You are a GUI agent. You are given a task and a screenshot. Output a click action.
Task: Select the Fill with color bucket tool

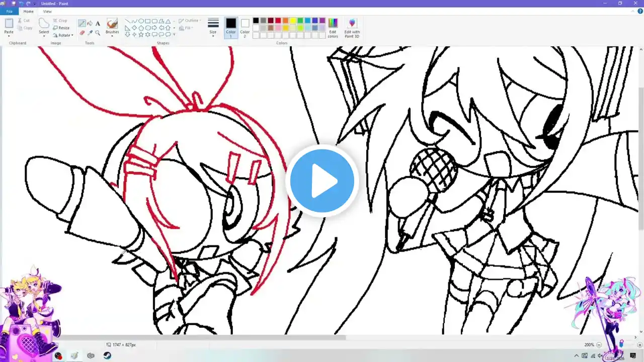(90, 23)
